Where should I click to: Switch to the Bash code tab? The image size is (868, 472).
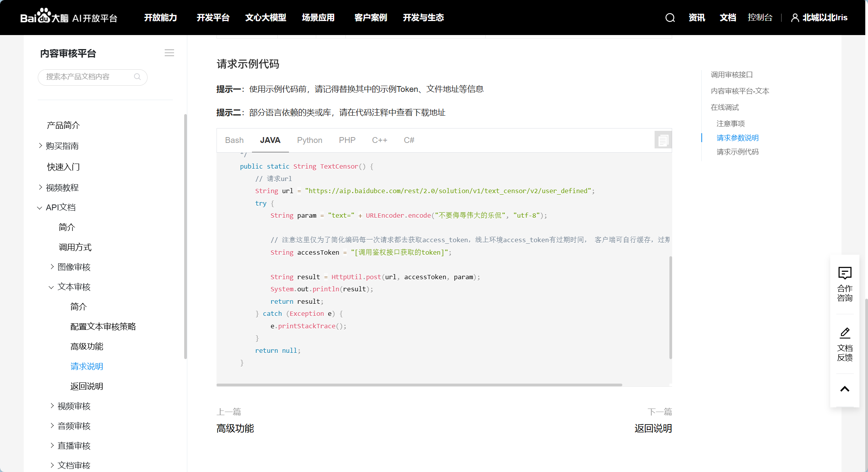coord(234,140)
